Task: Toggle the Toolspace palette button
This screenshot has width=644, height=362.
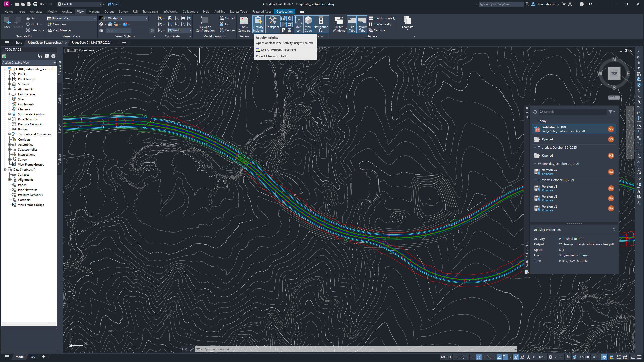Action: tap(273, 24)
